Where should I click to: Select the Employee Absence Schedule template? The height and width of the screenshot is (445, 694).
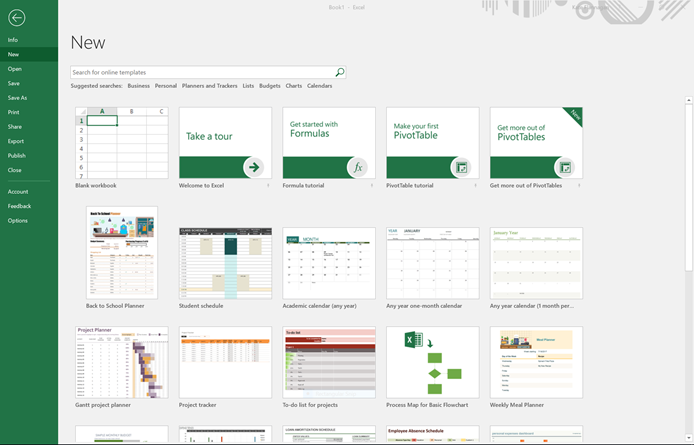pyautogui.click(x=432, y=434)
